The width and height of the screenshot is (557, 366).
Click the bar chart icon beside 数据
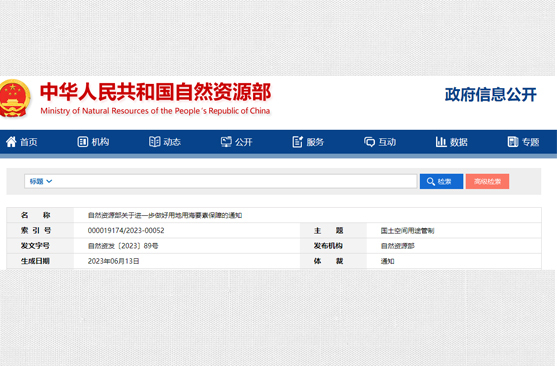tap(441, 142)
